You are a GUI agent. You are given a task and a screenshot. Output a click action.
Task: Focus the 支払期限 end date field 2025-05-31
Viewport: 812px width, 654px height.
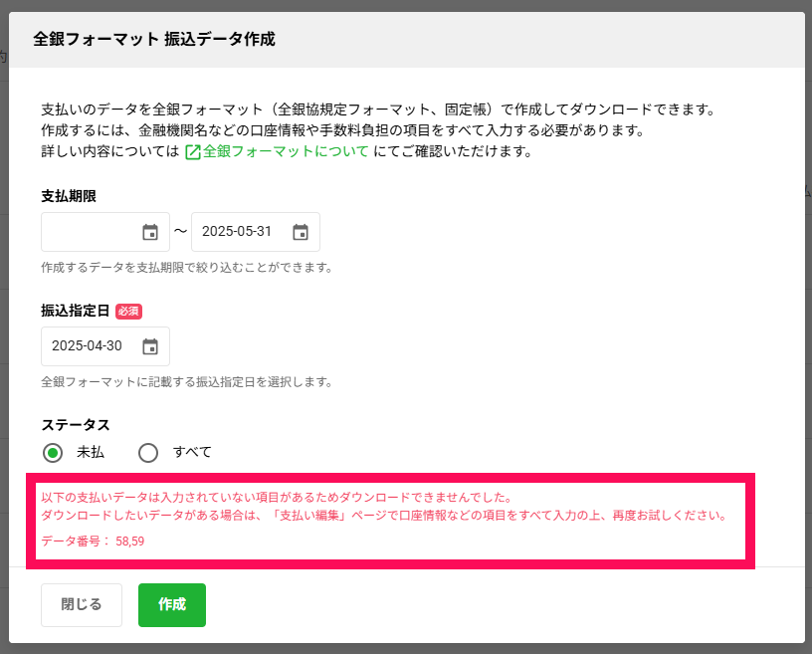pos(256,232)
